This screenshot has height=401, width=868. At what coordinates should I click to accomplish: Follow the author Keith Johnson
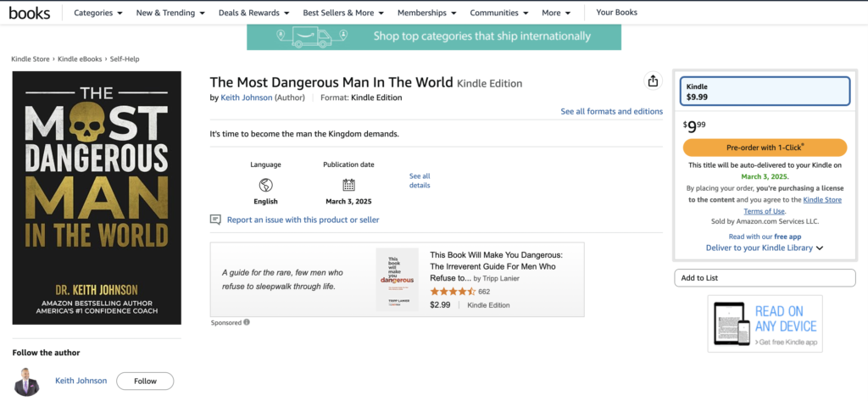click(x=145, y=381)
